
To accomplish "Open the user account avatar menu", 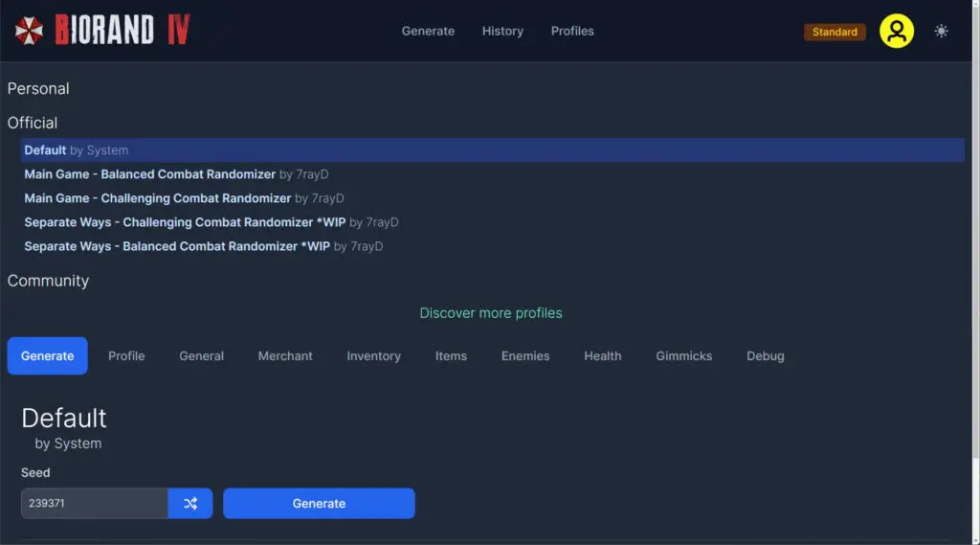I will tap(896, 31).
